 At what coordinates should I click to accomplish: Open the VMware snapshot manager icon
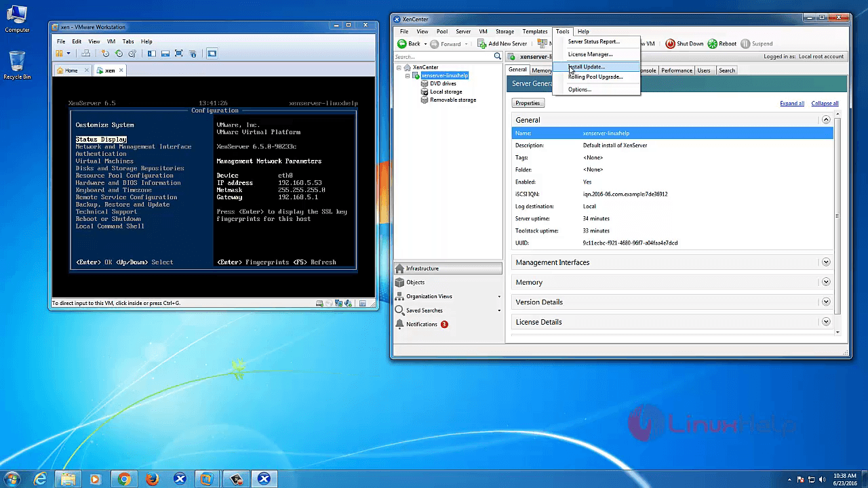(133, 54)
